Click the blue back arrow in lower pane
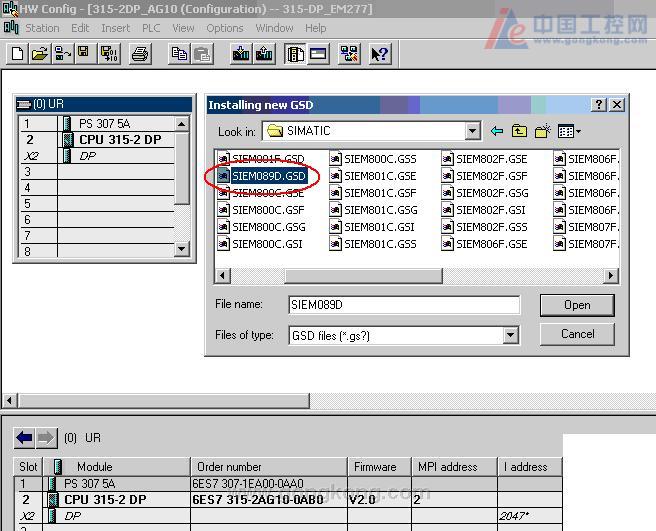The image size is (656, 531). tap(24, 438)
